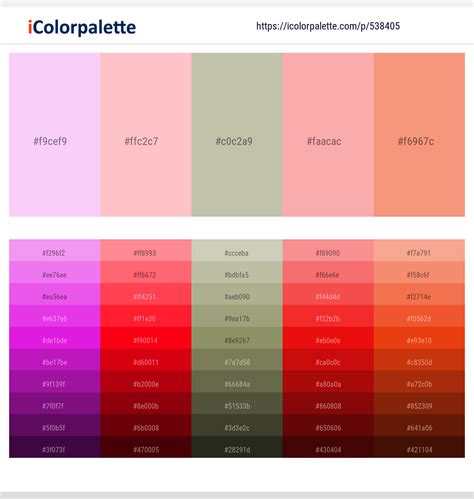This screenshot has height=499, width=474.
Task: Select the #470005 dark maroon shade
Action: (146, 447)
